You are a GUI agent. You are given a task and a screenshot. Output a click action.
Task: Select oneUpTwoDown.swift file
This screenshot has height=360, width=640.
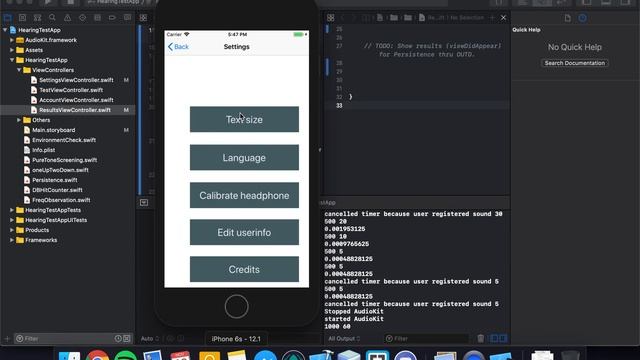click(60, 170)
